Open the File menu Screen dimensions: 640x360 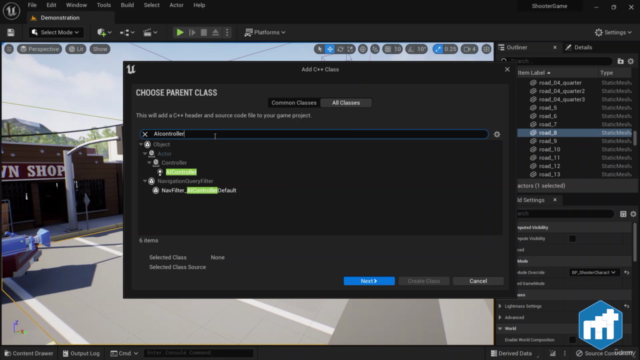pos(32,5)
